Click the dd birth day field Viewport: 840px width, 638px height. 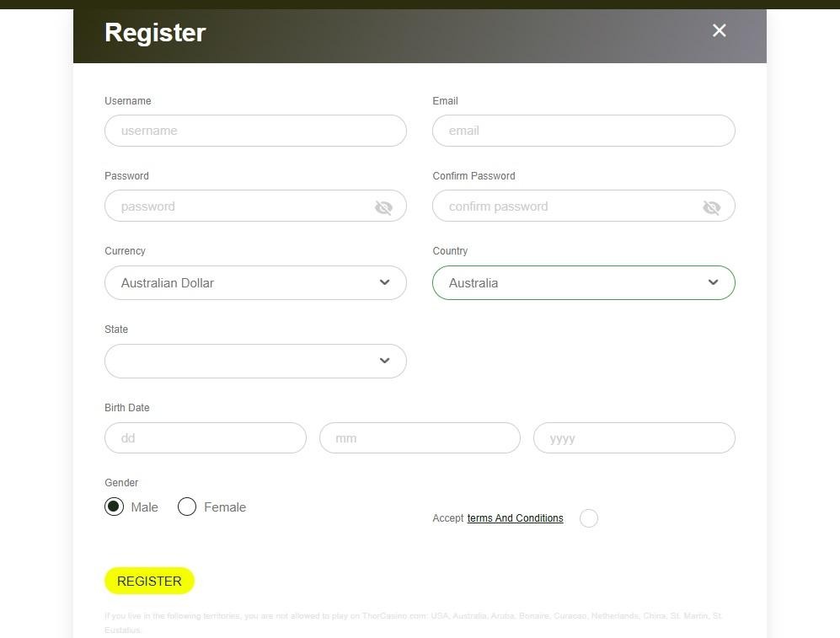[x=205, y=437]
